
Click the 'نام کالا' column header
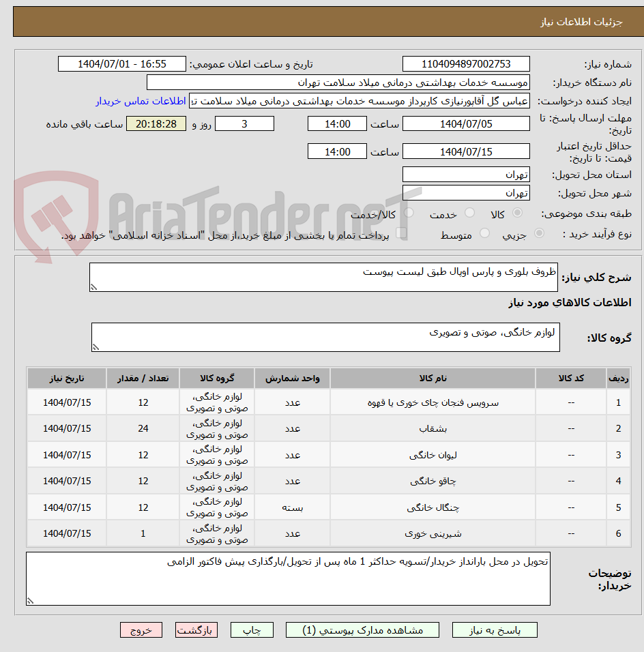pyautogui.click(x=433, y=378)
